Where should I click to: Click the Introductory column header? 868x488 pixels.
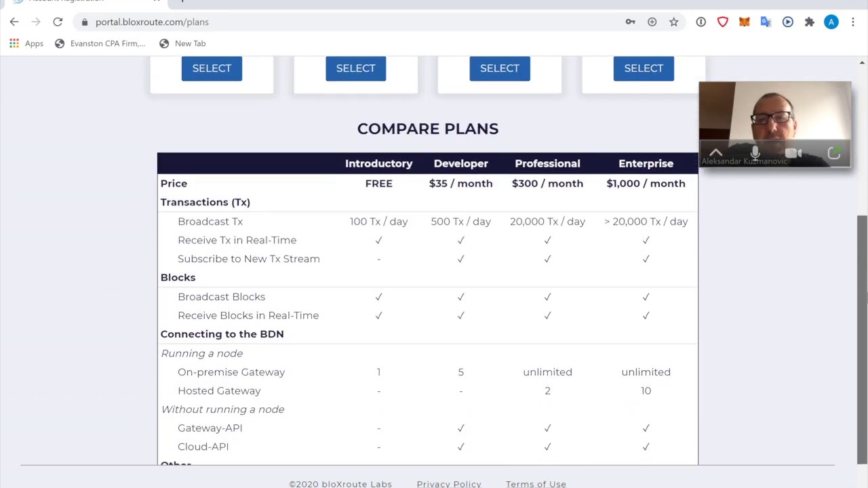click(378, 163)
